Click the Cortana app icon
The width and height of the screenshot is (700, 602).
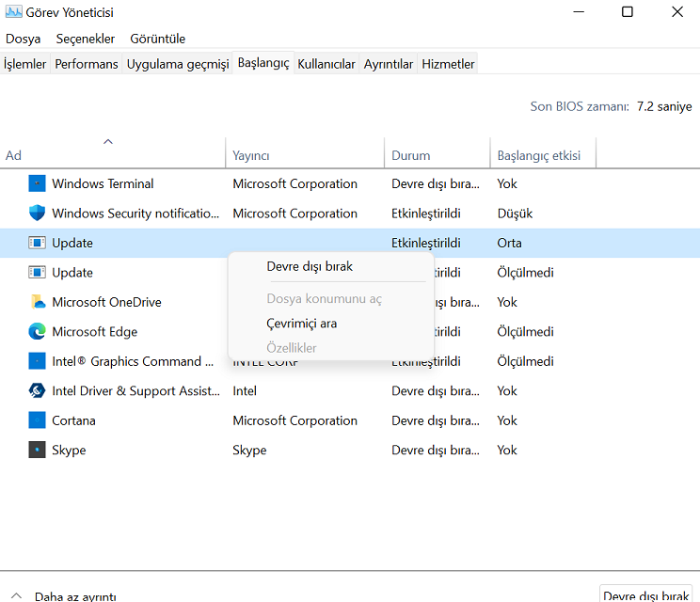click(x=37, y=420)
